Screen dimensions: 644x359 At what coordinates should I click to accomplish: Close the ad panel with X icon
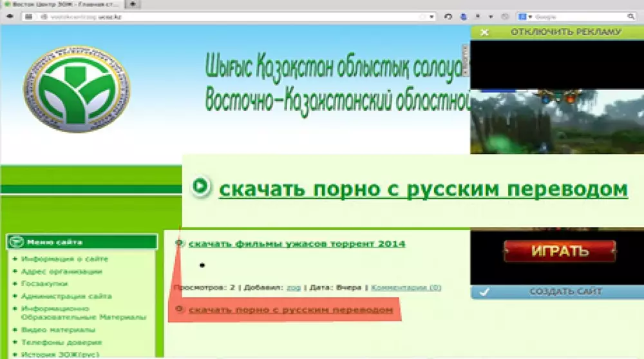pyautogui.click(x=484, y=32)
